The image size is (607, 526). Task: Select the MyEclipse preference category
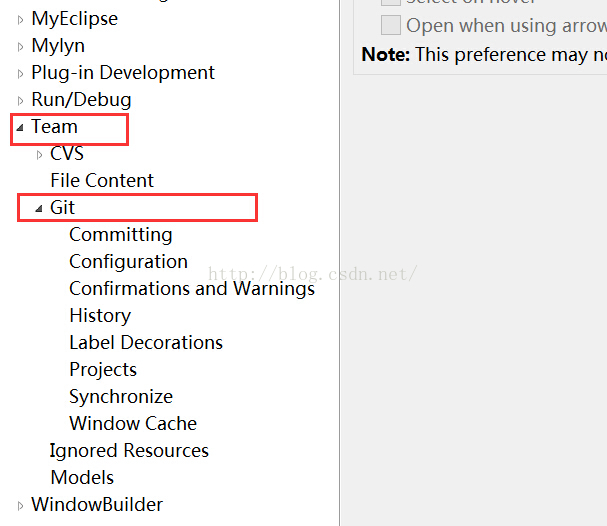pos(75,19)
